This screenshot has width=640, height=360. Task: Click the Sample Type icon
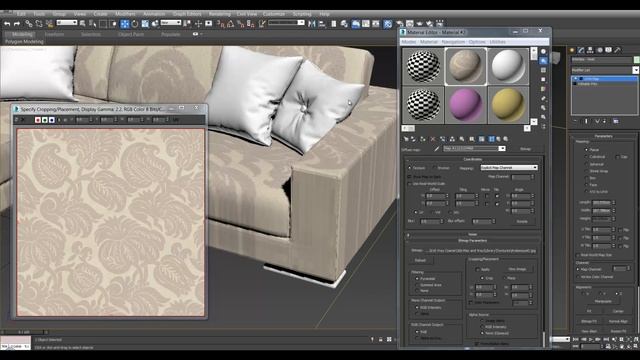[543, 51]
